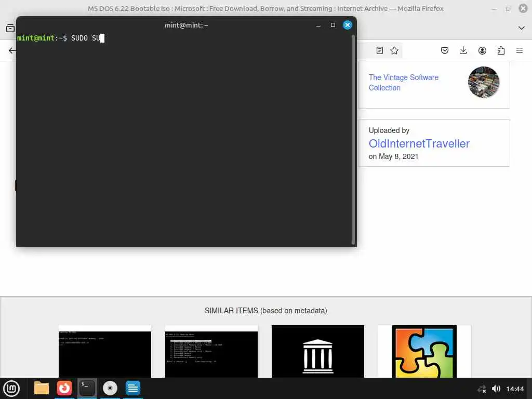
Task: Open Firefox hamburger application menu
Action: [520, 50]
